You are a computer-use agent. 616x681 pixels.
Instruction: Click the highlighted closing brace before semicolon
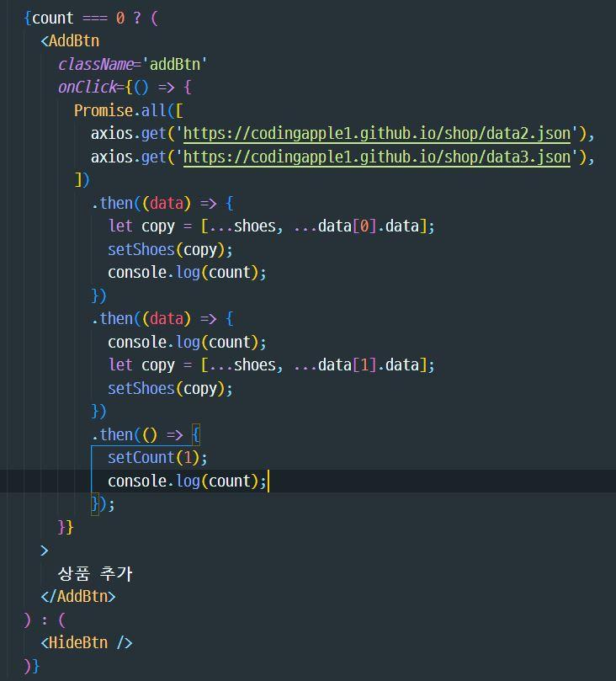pyautogui.click(x=95, y=504)
